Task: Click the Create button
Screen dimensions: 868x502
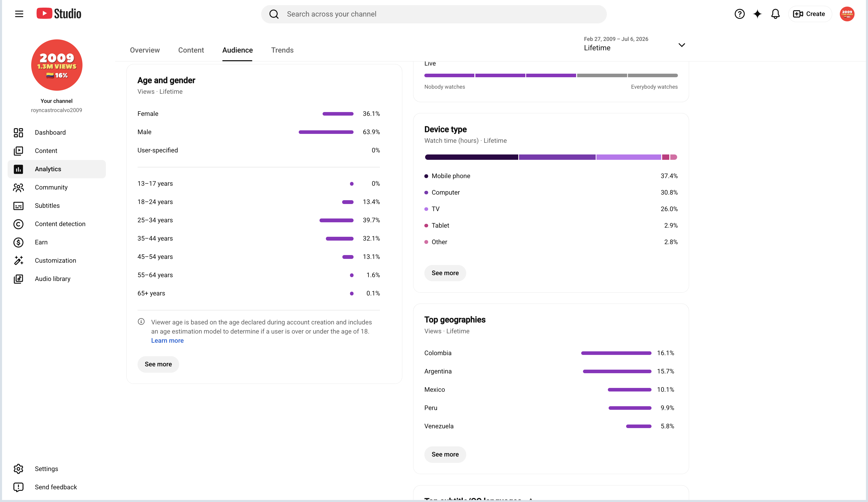Action: (x=809, y=14)
